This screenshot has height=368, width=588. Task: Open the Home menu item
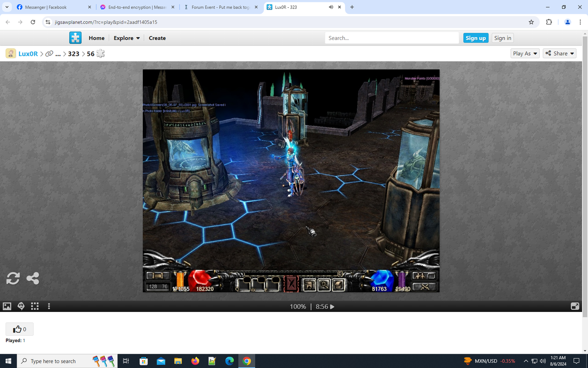pos(96,38)
